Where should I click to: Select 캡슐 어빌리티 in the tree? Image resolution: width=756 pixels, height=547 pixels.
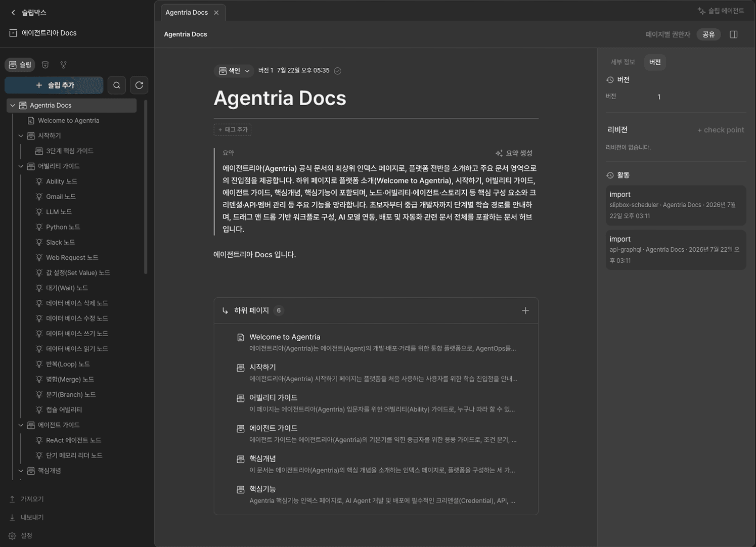pos(64,409)
